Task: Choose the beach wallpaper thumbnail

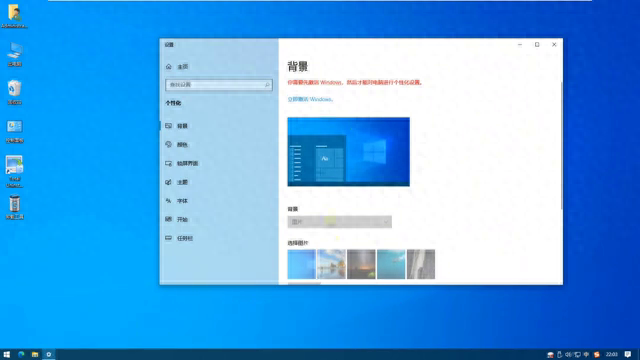Action: pyautogui.click(x=331, y=264)
